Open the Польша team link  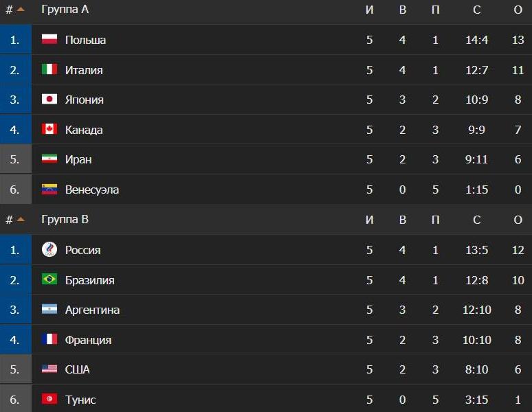coord(85,40)
